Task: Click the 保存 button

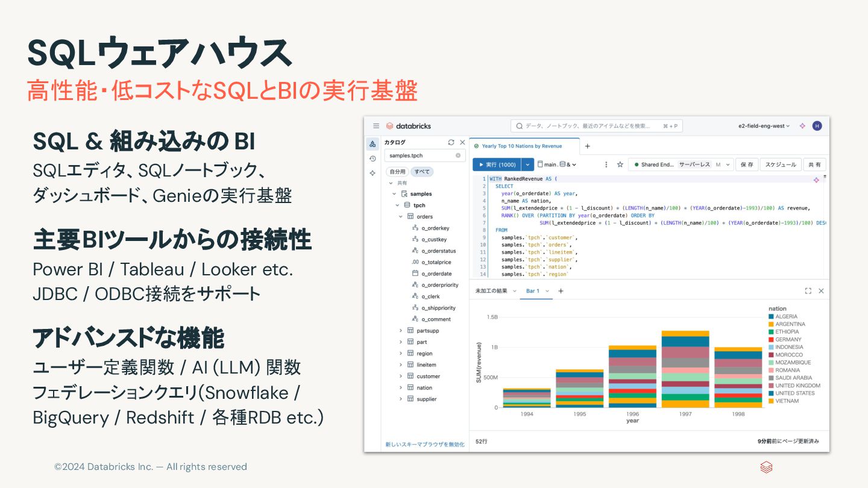Action: [747, 164]
